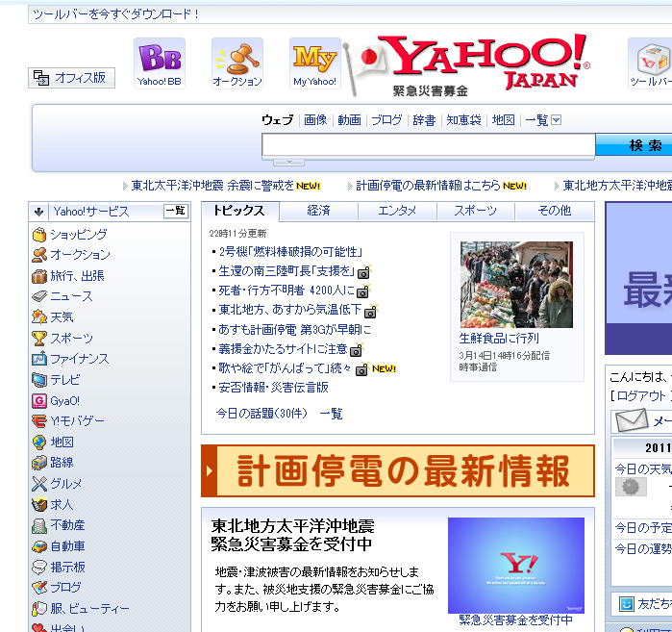Click the 計画停電の最新情報 orange banner
Viewport: 672px width, 632px height.
398,471
